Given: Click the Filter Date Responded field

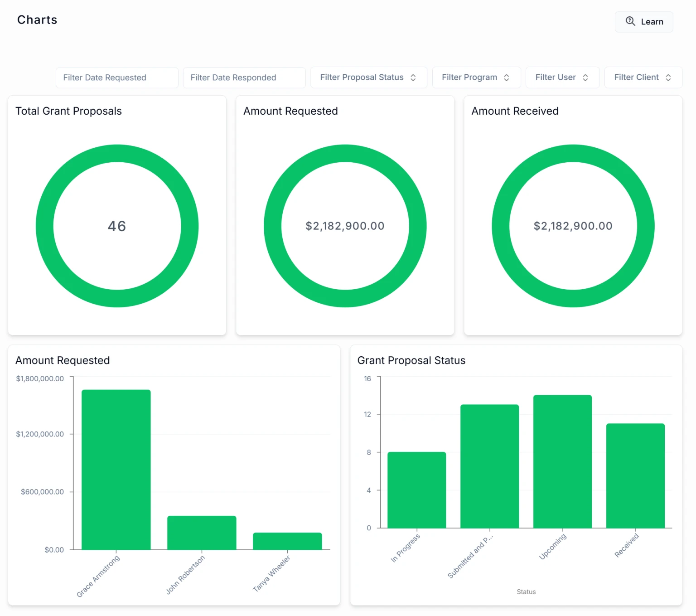Looking at the screenshot, I should click(x=244, y=78).
